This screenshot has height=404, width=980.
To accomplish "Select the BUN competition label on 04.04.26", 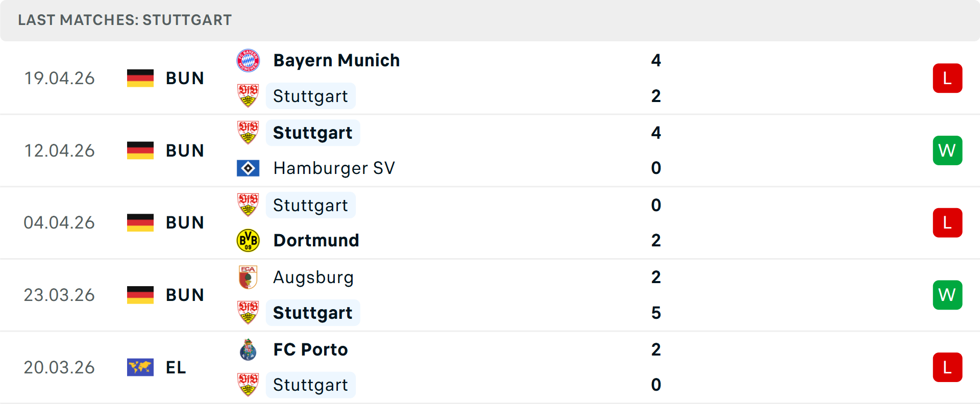I will [184, 222].
